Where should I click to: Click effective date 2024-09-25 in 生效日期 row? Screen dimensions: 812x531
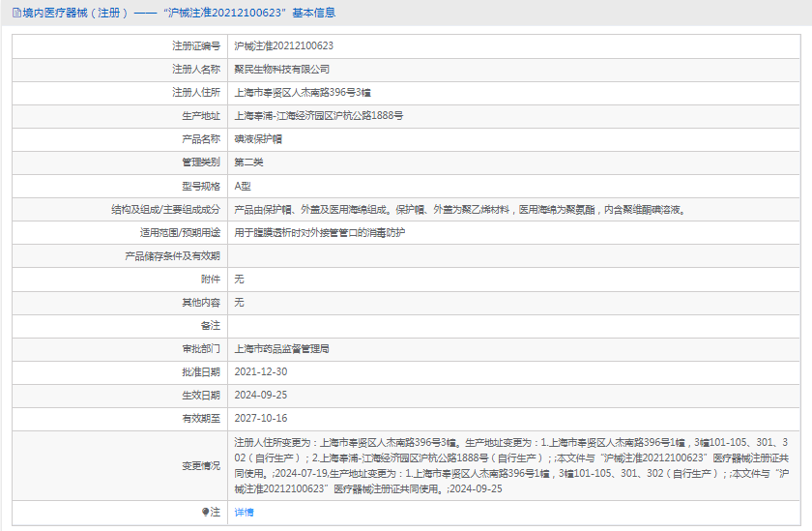(260, 396)
